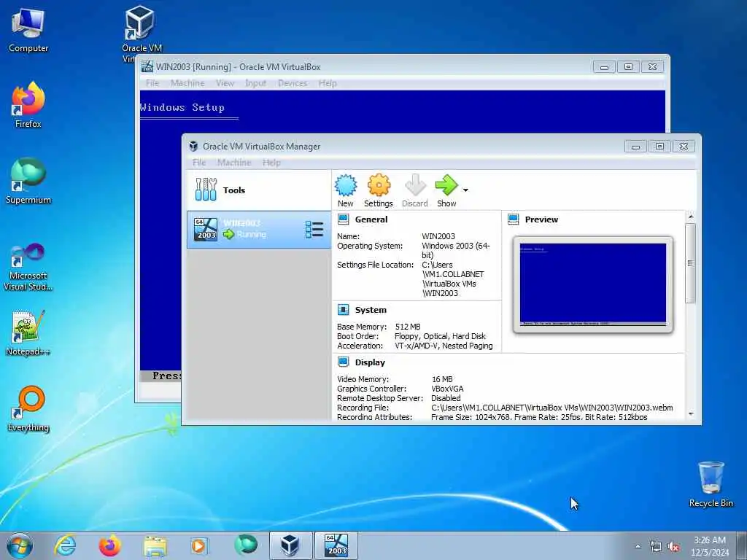Launch Supermium from the taskbar
The height and width of the screenshot is (560, 747).
tap(246, 545)
